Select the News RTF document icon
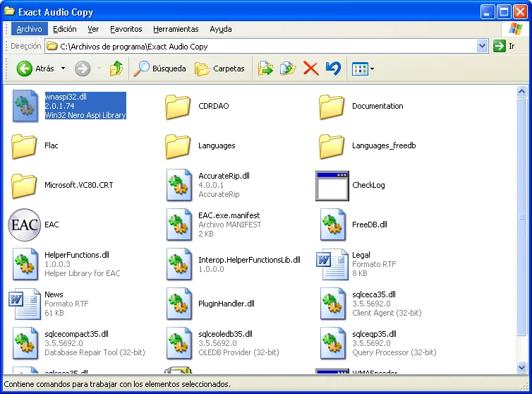 (x=25, y=304)
